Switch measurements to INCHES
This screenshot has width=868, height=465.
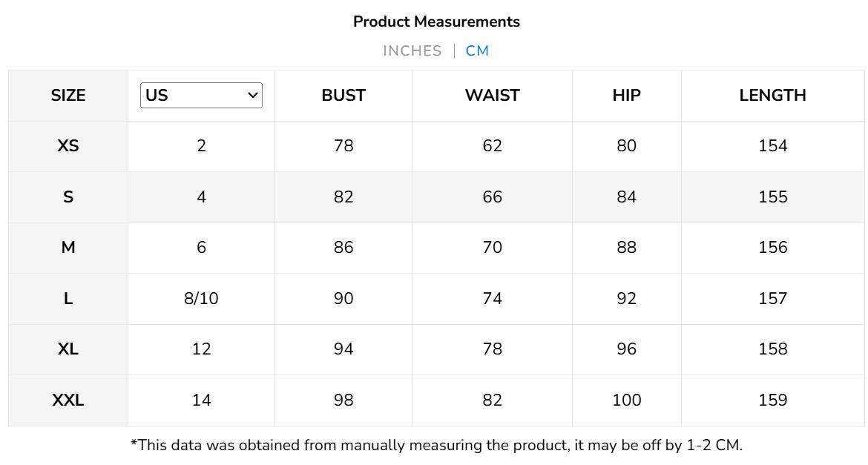412,51
